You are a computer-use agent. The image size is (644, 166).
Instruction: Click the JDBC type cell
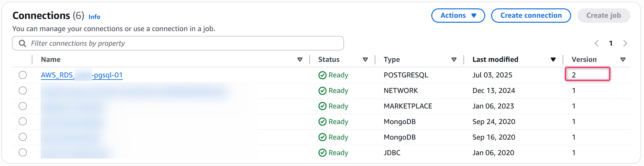[x=392, y=153]
